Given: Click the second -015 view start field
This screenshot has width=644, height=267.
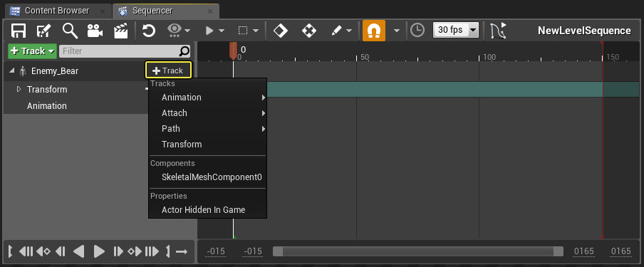Looking at the screenshot, I should (x=253, y=251).
